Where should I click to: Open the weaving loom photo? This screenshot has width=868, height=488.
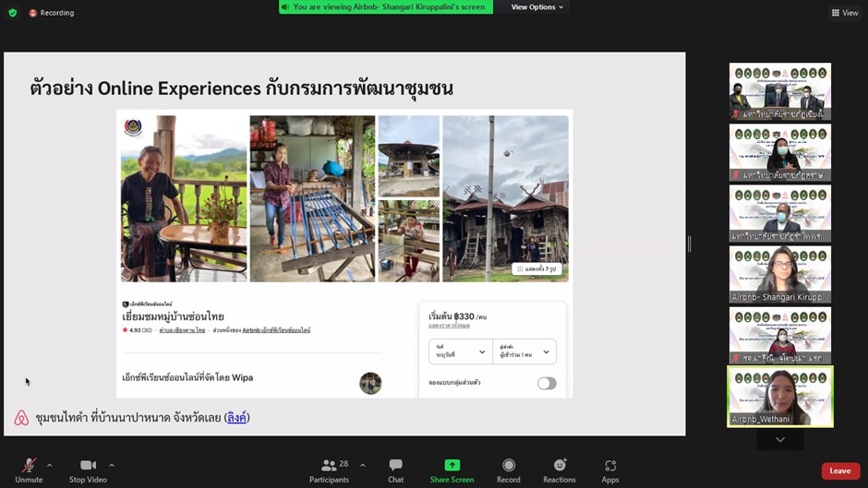pos(312,198)
